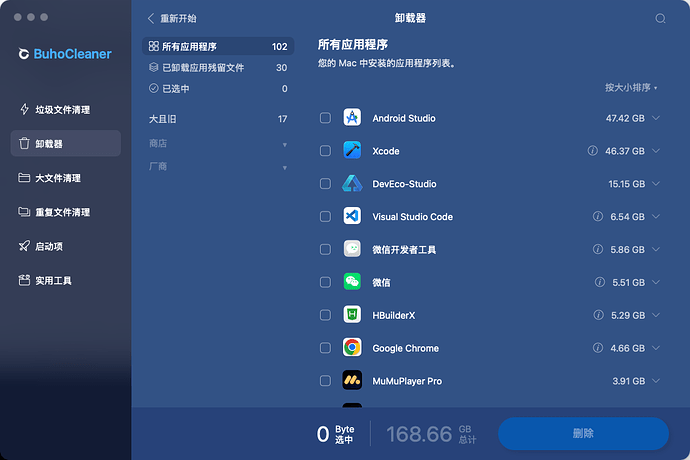Click the Visual Studio Code icon
The width and height of the screenshot is (690, 460).
point(352,216)
